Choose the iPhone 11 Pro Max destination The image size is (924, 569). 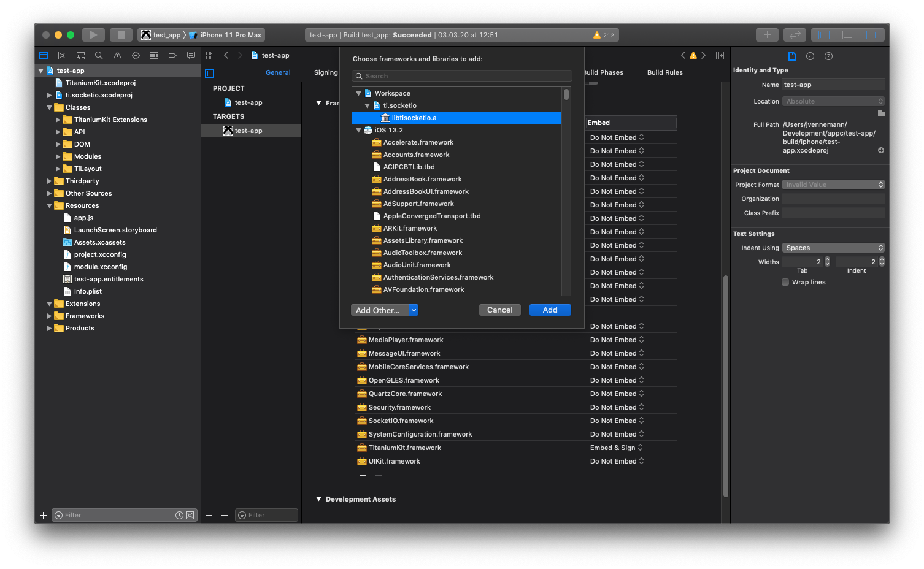click(226, 35)
